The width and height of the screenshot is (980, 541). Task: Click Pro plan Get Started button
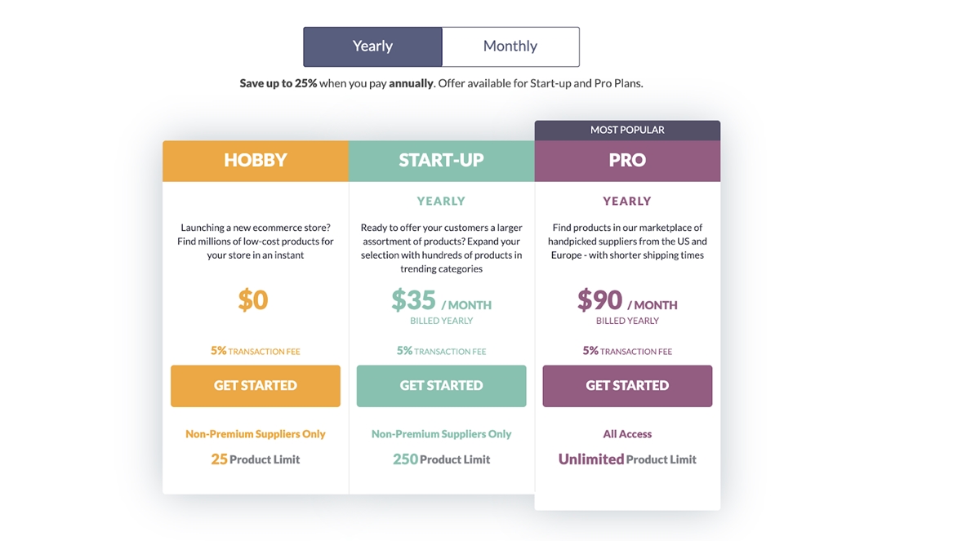point(627,386)
